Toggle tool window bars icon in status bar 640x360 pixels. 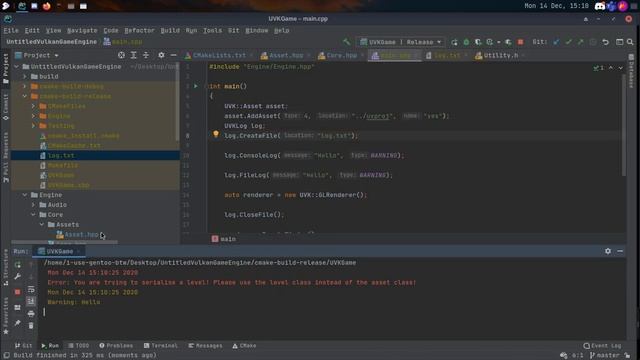pyautogui.click(x=7, y=356)
